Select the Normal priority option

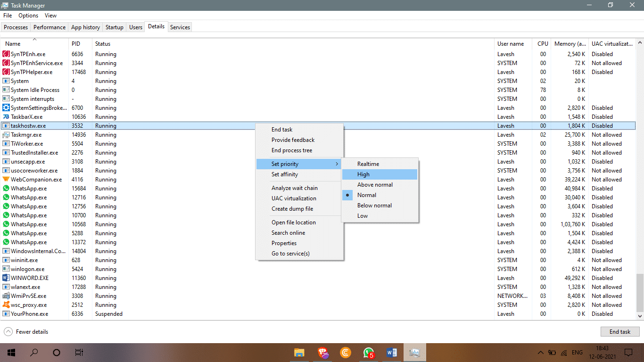pos(380,195)
